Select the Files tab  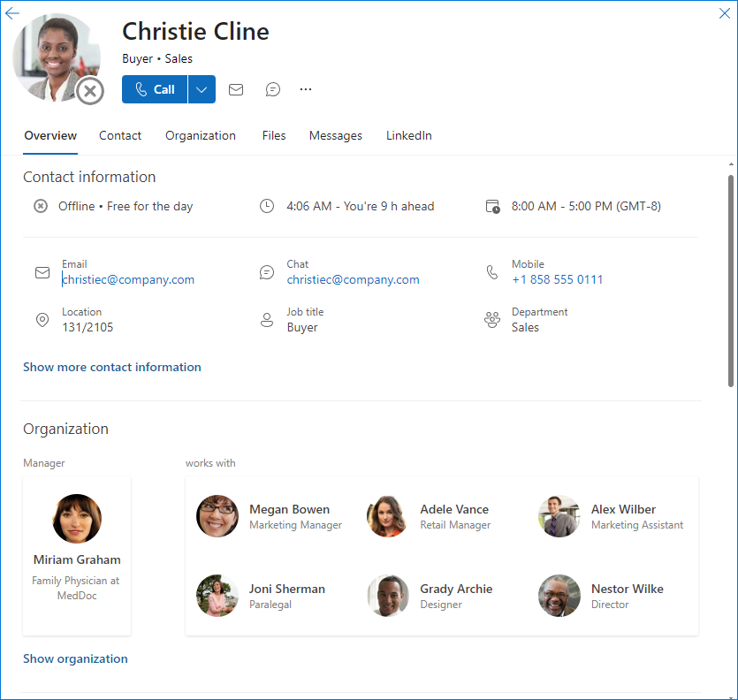pos(274,135)
